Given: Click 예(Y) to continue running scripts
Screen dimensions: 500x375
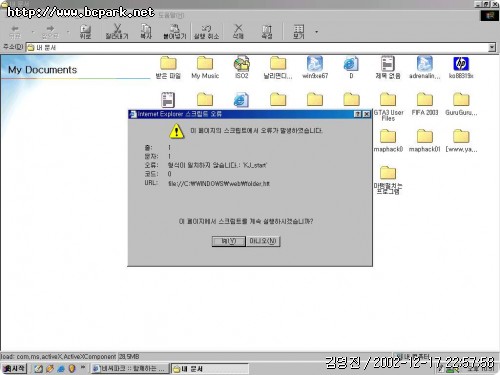Looking at the screenshot, I should [229, 241].
